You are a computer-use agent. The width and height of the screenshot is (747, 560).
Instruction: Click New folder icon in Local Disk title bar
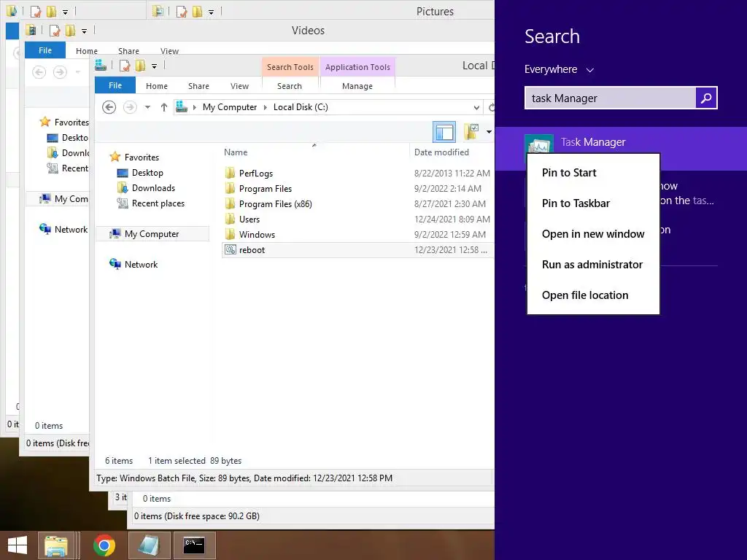click(141, 66)
